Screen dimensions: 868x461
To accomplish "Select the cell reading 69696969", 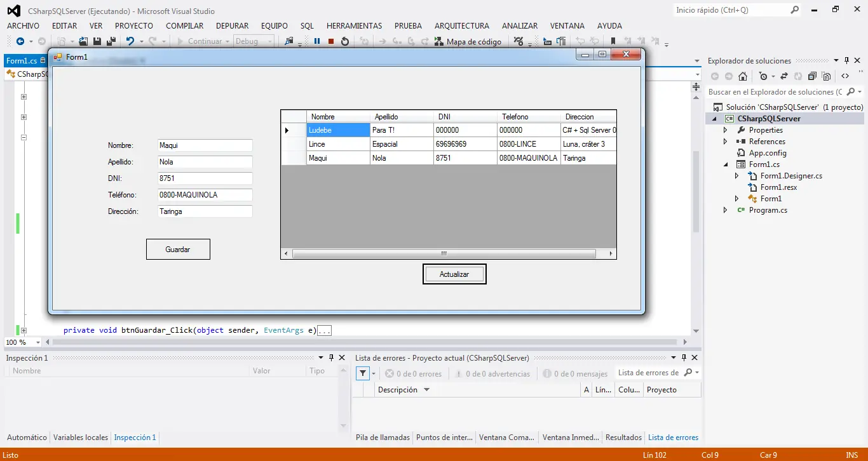I will point(465,144).
